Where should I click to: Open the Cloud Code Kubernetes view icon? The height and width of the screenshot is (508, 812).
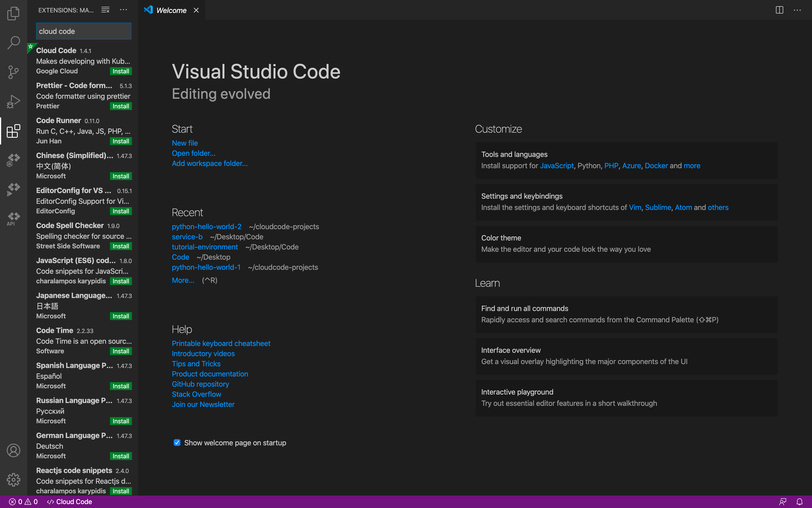pyautogui.click(x=14, y=160)
